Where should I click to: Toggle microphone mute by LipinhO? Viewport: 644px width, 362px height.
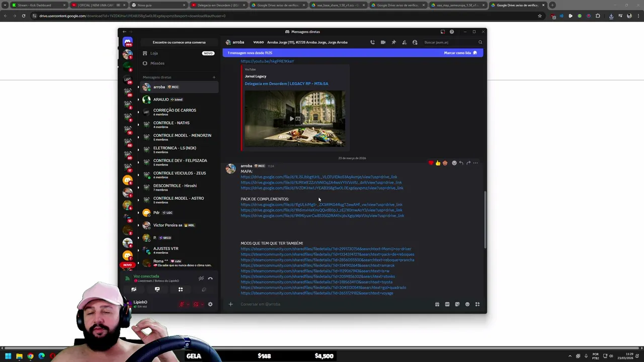[182, 304]
